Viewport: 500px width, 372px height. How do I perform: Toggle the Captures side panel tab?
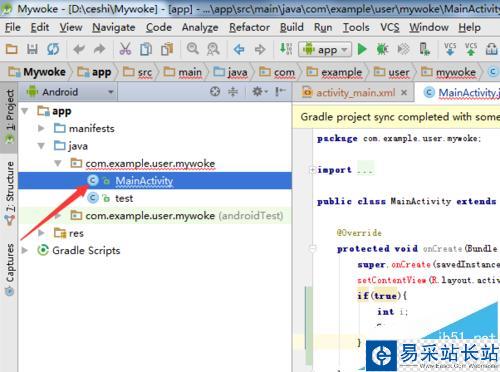click(10, 269)
